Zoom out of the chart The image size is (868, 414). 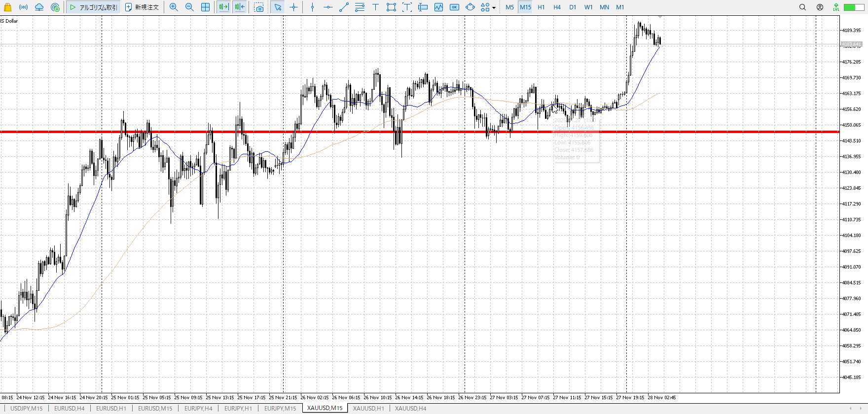tap(189, 7)
